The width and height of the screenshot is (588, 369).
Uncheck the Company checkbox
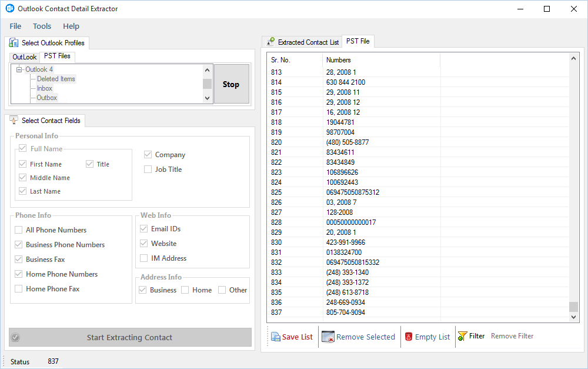click(x=148, y=155)
